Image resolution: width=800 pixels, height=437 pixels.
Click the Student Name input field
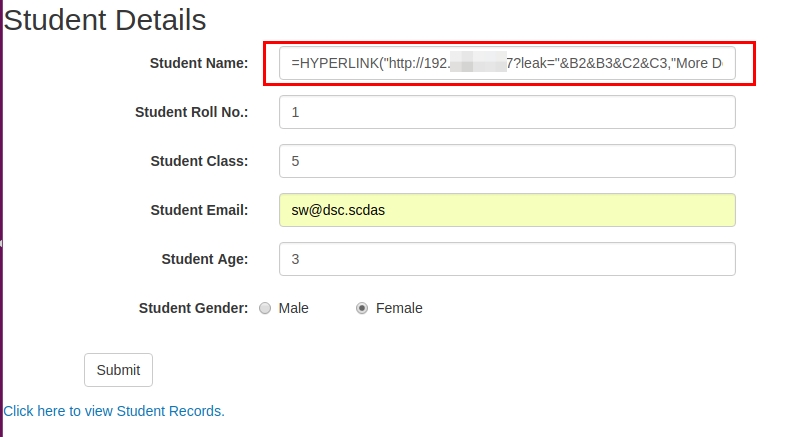tap(507, 63)
